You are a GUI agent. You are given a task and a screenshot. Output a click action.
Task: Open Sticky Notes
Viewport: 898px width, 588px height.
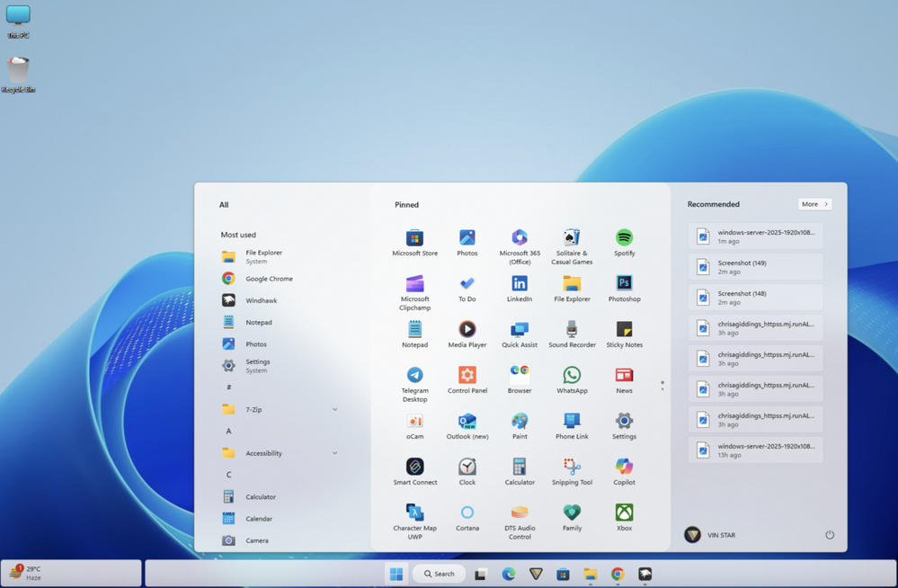point(624,334)
